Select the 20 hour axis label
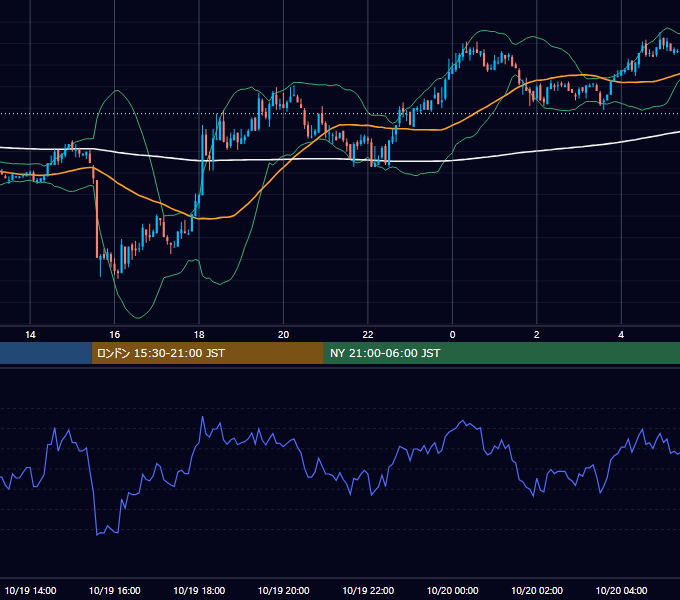 (283, 335)
